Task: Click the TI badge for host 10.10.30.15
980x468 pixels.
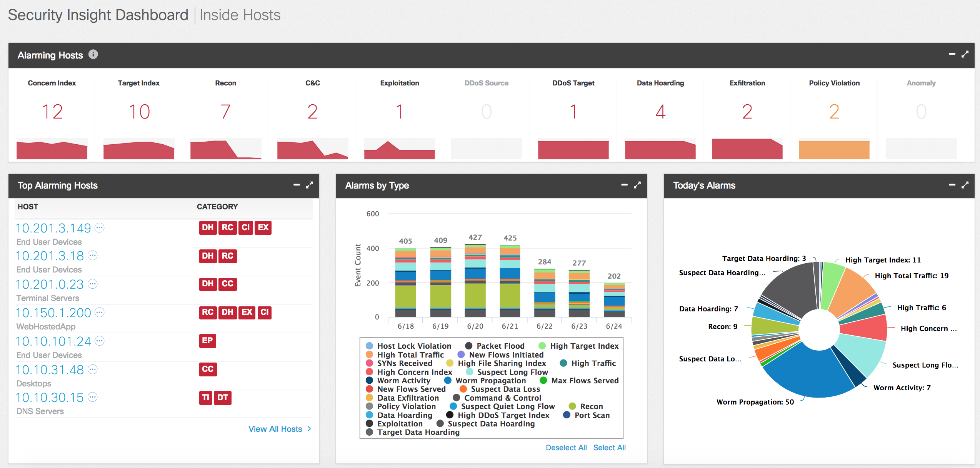Action: [206, 398]
